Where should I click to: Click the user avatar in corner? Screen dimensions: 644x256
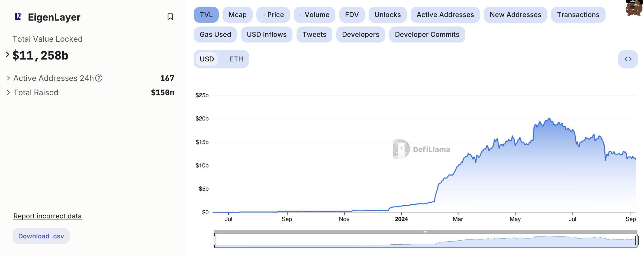634,8
